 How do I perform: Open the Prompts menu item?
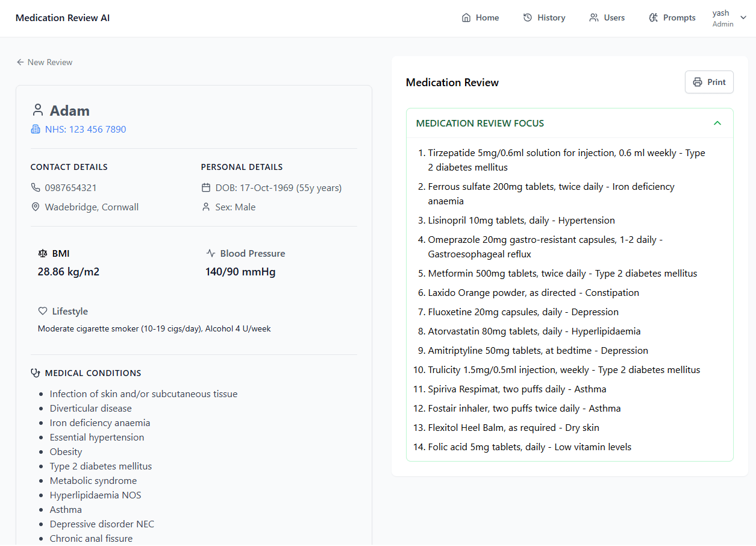[679, 17]
